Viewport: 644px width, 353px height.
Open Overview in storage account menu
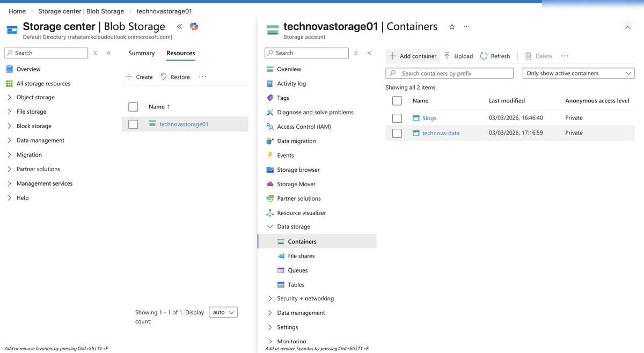[289, 69]
